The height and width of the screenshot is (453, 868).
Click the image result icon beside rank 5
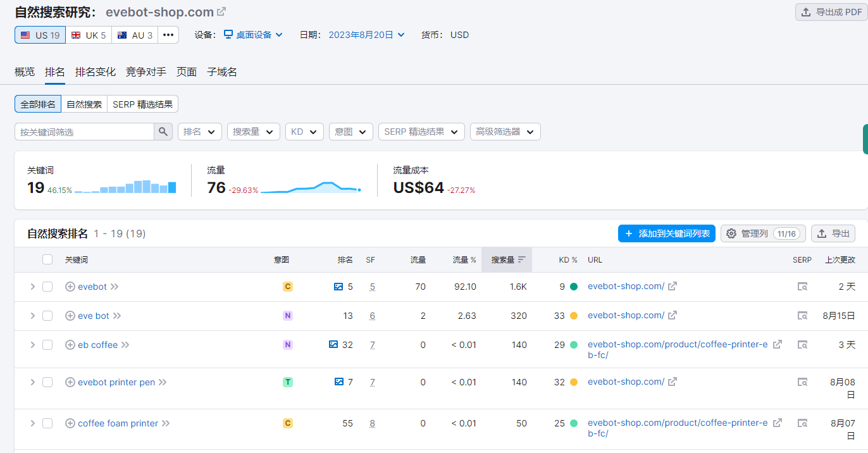pyautogui.click(x=338, y=287)
